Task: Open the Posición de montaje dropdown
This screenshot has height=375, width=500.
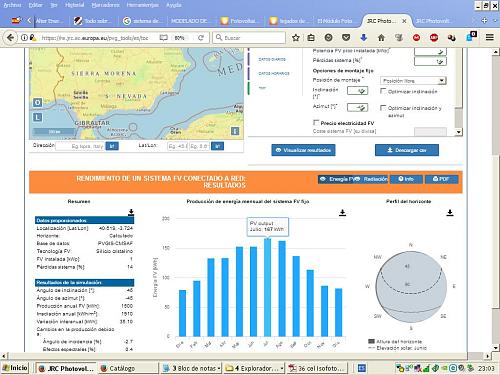Action: click(413, 81)
